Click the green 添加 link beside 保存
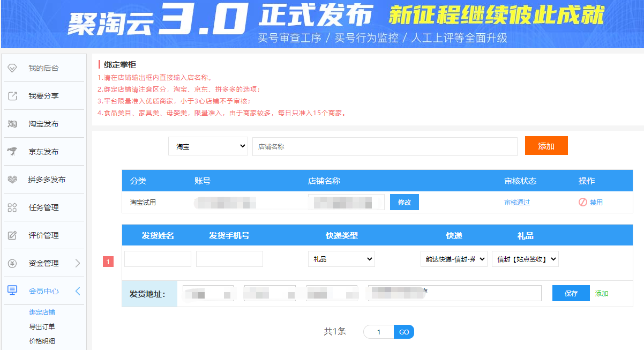 (x=602, y=294)
